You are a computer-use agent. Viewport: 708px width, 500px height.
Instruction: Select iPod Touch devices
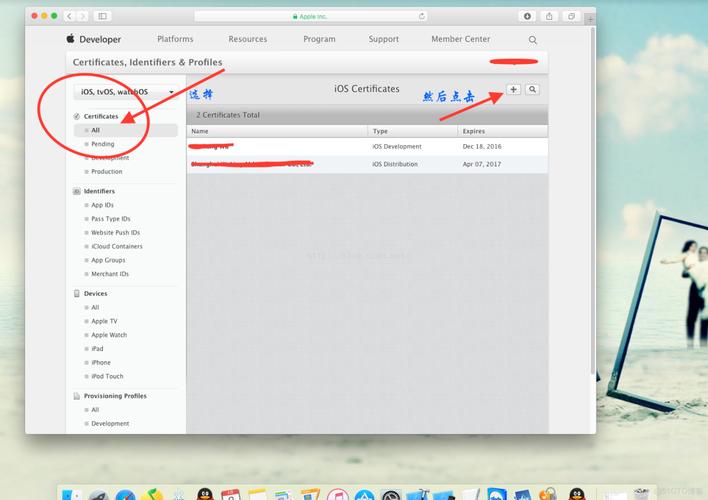(x=107, y=376)
